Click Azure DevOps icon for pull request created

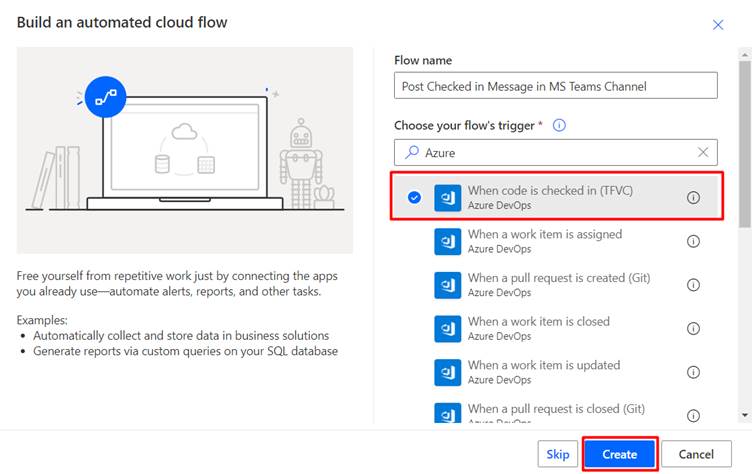(447, 285)
